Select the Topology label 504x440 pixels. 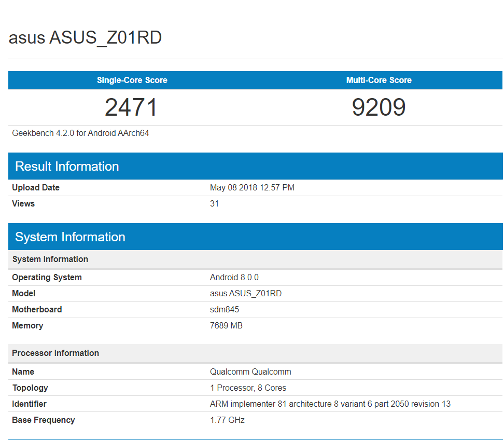pyautogui.click(x=30, y=388)
